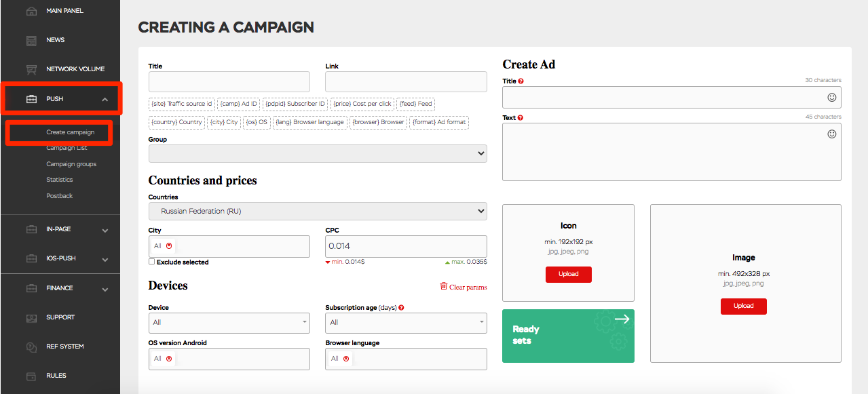Click the Network Volume cart icon
This screenshot has width=868, height=394.
coord(31,69)
